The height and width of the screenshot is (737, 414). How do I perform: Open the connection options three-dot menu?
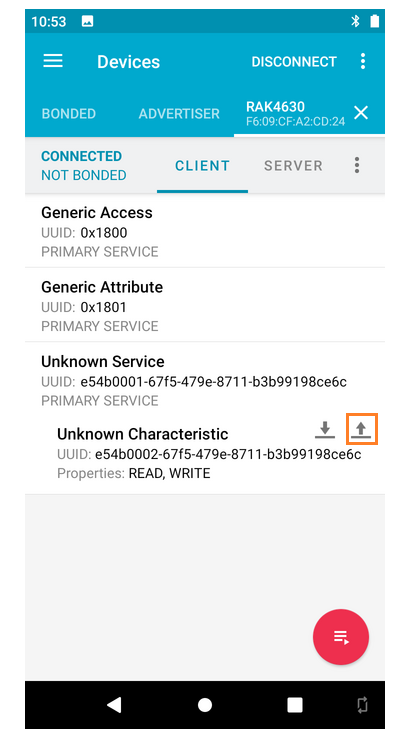click(x=357, y=165)
